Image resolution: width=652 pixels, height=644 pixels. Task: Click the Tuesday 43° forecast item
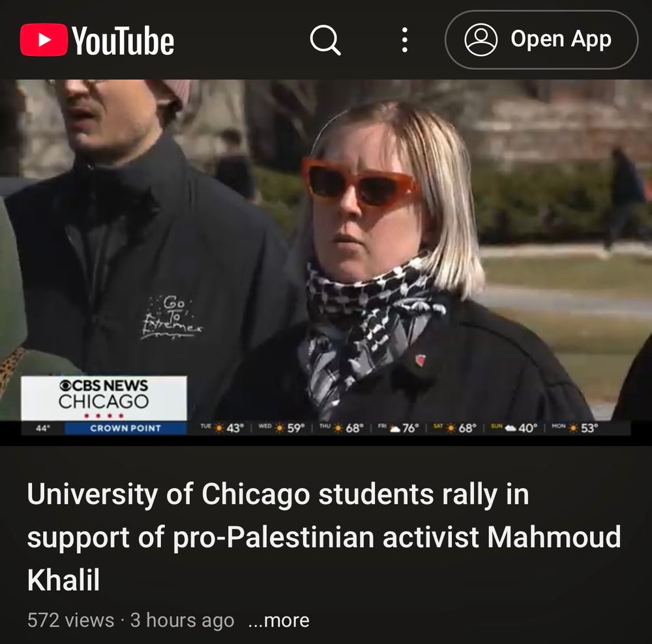coord(221,428)
